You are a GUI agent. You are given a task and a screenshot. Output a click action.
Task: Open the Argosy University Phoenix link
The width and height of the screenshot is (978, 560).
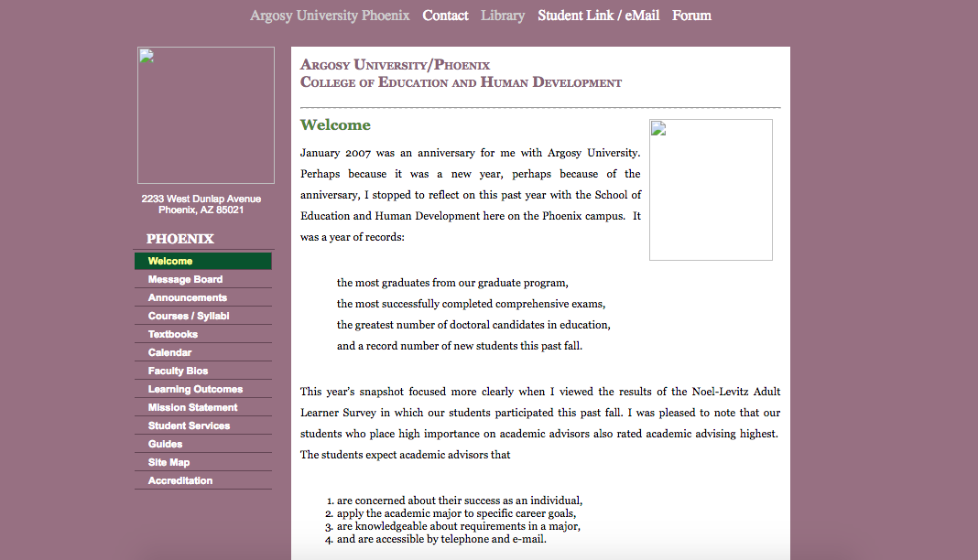pos(330,16)
